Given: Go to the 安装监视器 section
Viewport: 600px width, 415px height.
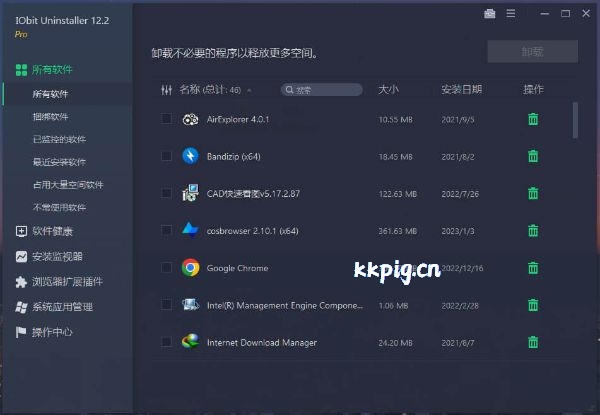Looking at the screenshot, I should pyautogui.click(x=57, y=257).
